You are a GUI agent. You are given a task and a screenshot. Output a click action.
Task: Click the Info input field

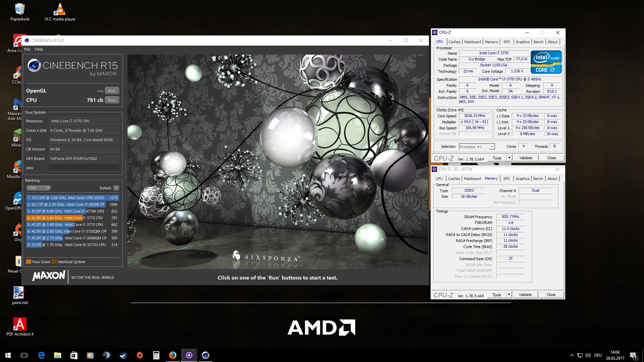tap(84, 168)
